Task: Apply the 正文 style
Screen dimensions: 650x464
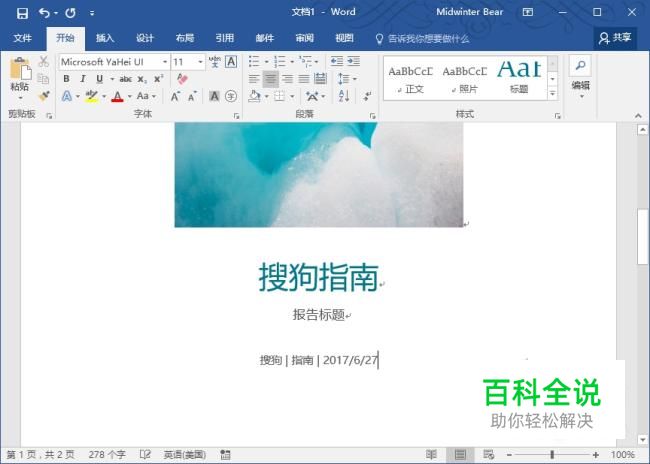Action: point(410,79)
